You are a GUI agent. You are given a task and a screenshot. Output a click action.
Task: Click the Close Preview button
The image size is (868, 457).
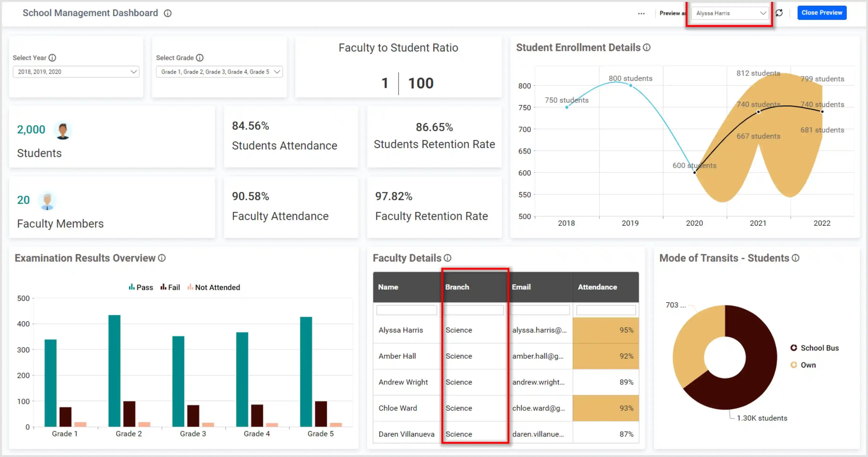(822, 13)
